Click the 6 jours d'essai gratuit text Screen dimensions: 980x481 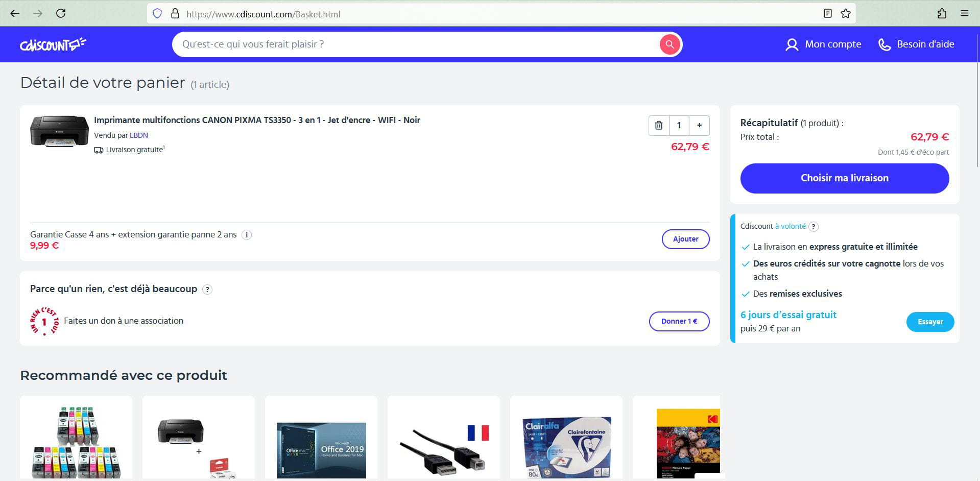coord(788,315)
